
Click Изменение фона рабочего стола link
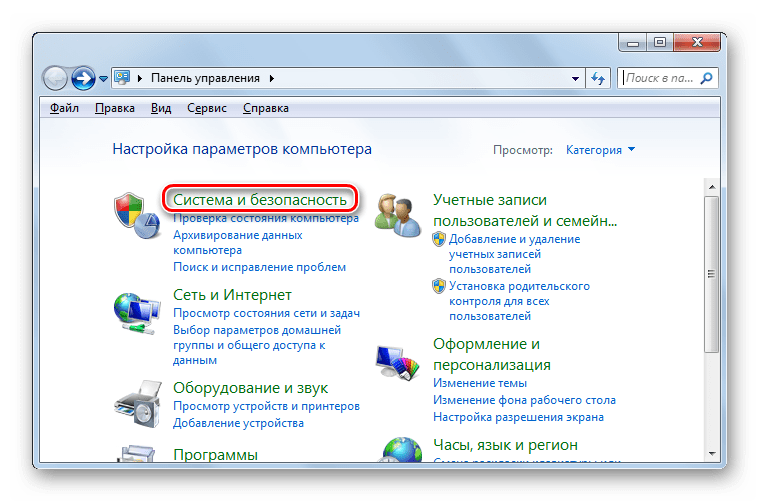coord(524,400)
